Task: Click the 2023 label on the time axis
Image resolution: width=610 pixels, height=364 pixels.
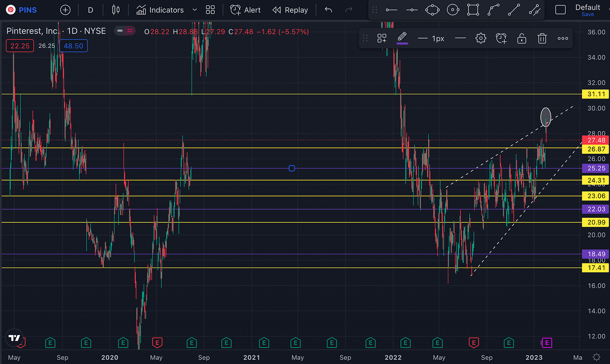Action: (534, 357)
